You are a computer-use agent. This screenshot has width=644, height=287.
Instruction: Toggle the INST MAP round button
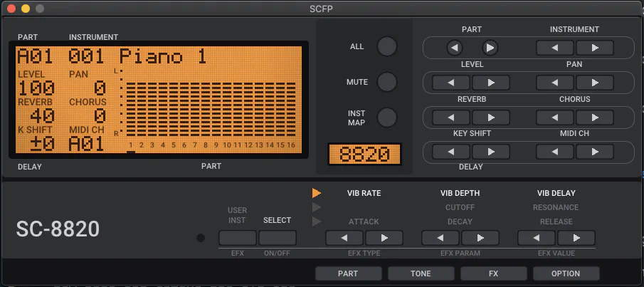[387, 118]
